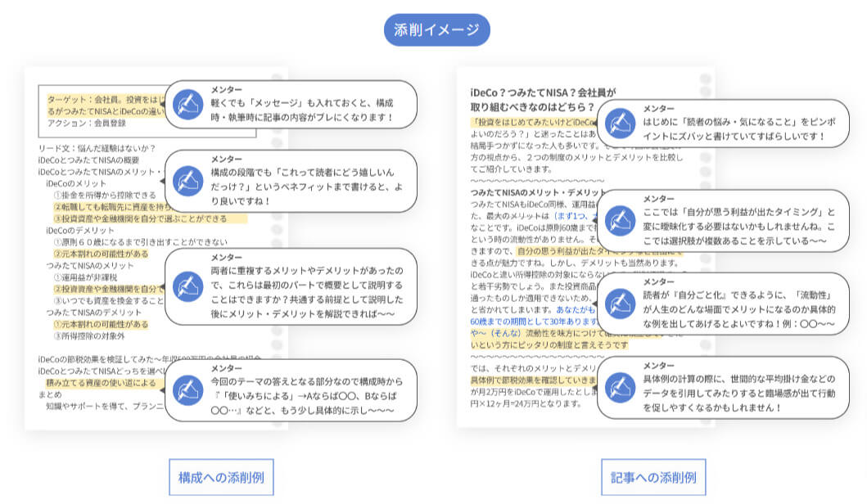Select comment bubble about 両者に重複するメリットやデメリット

(x=291, y=286)
